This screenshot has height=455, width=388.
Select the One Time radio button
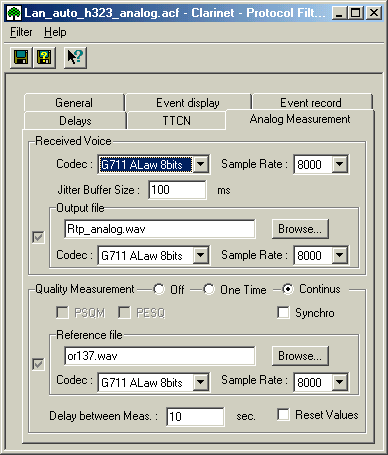tap(209, 289)
